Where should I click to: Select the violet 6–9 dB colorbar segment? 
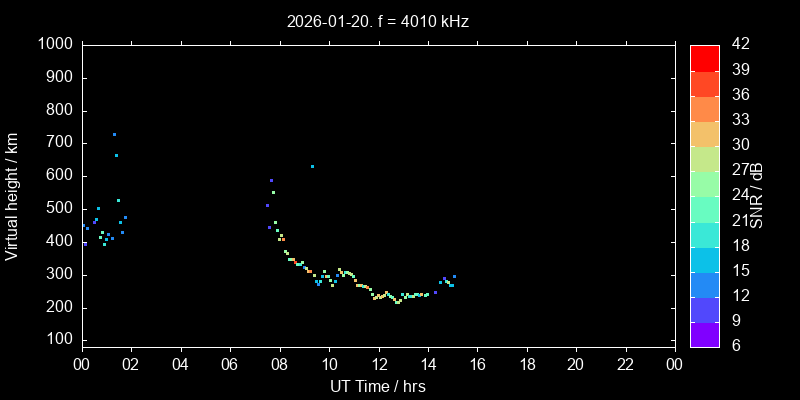[x=704, y=335]
